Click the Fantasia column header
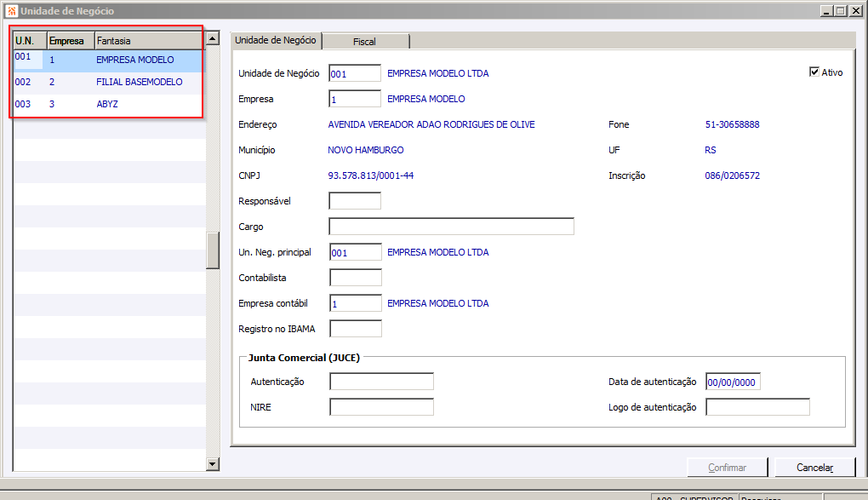Screen dimensions: 868x500 tap(149, 41)
